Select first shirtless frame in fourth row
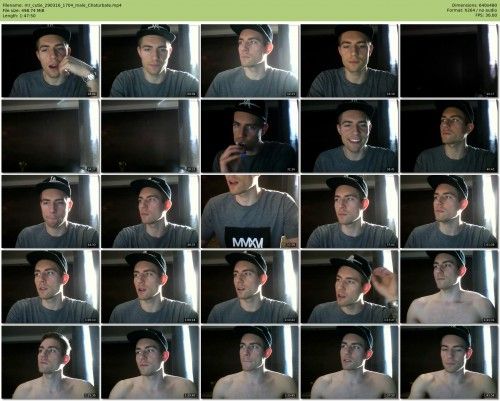Image resolution: width=500 pixels, height=401 pixels. pyautogui.click(x=449, y=287)
